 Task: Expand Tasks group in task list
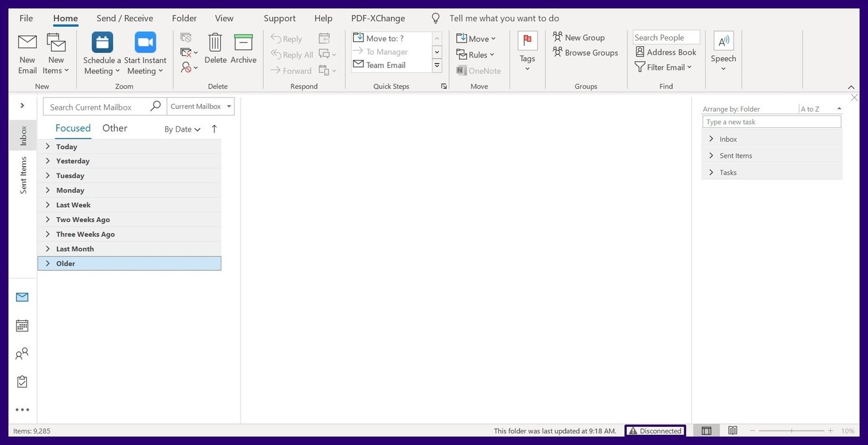[711, 172]
